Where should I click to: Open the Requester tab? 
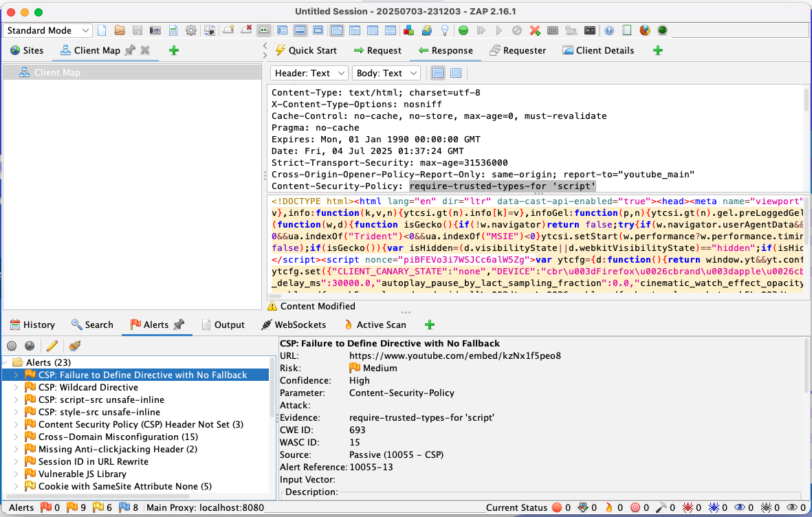point(517,50)
